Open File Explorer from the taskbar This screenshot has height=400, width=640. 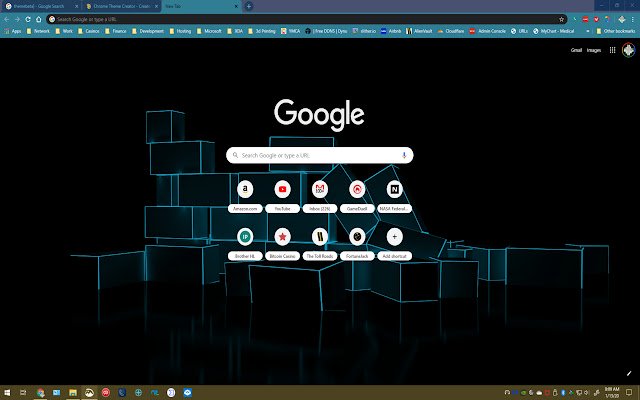tap(73, 393)
